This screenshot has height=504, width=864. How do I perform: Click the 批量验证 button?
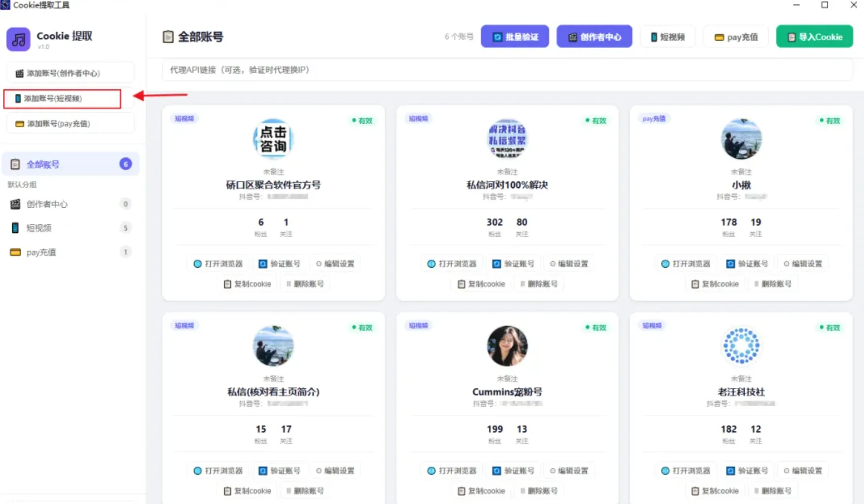click(515, 37)
